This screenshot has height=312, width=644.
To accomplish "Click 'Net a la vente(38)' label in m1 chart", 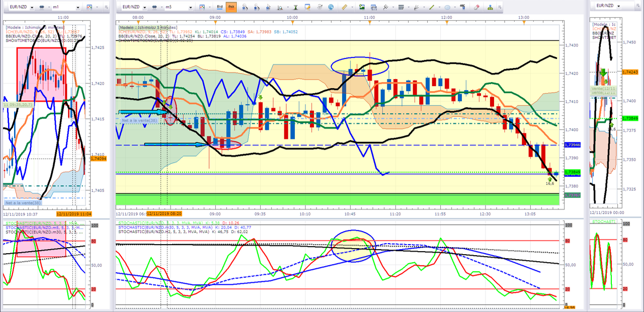I will [23, 202].
